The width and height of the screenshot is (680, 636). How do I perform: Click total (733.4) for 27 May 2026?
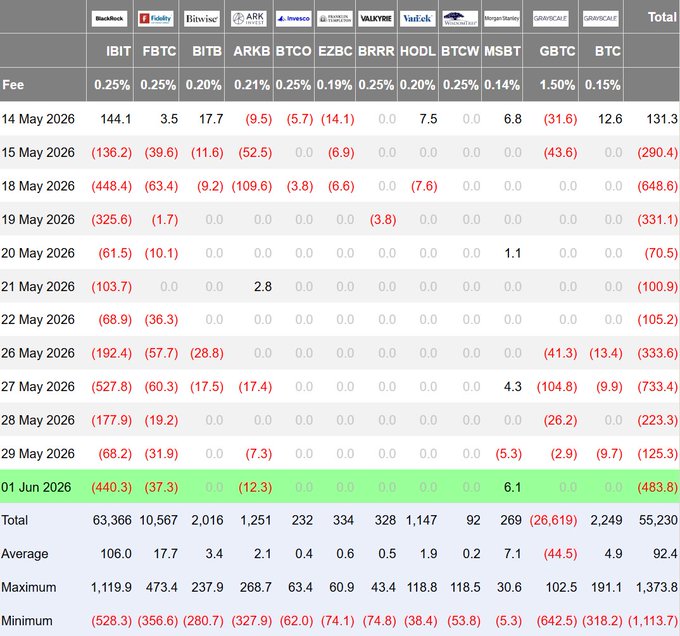pos(657,386)
